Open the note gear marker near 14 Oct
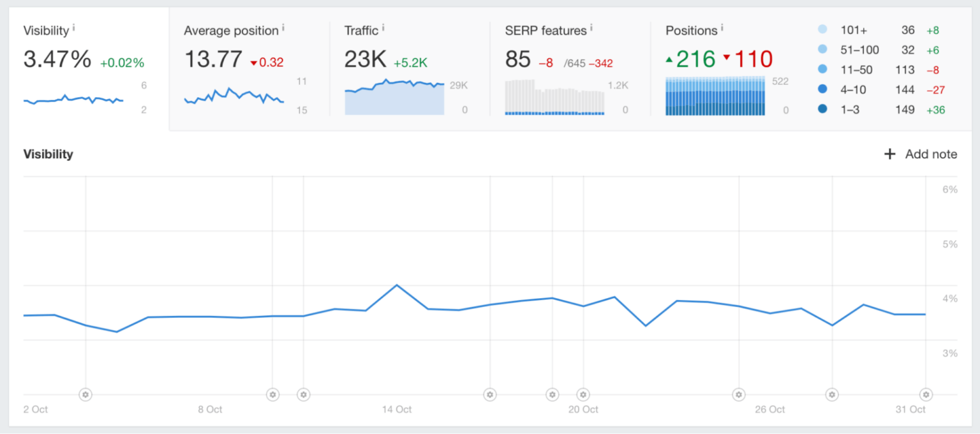980x434 pixels. tap(489, 394)
